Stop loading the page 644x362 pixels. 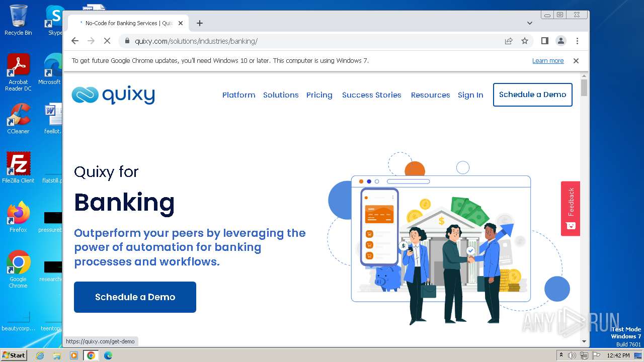[x=107, y=41]
